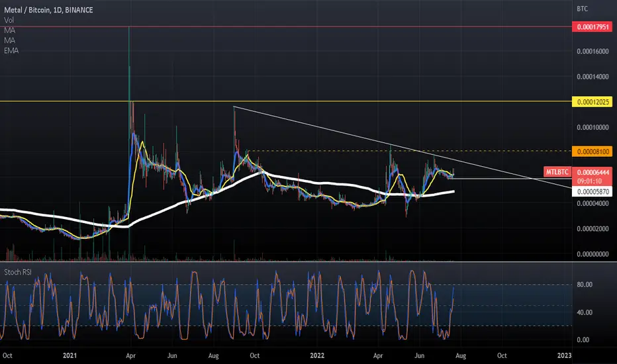Select the short white horizontal ray near current price
Viewport: 617px width, 364px height.
(512, 179)
